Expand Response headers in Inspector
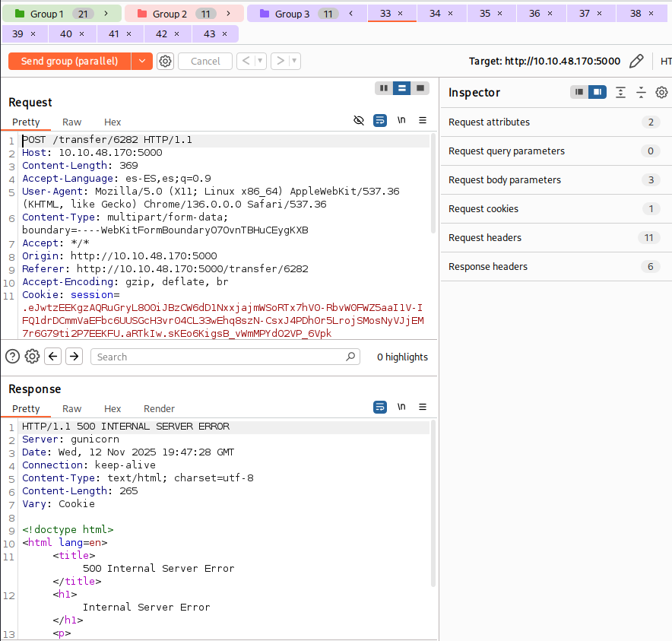The height and width of the screenshot is (641, 672). coord(556,267)
